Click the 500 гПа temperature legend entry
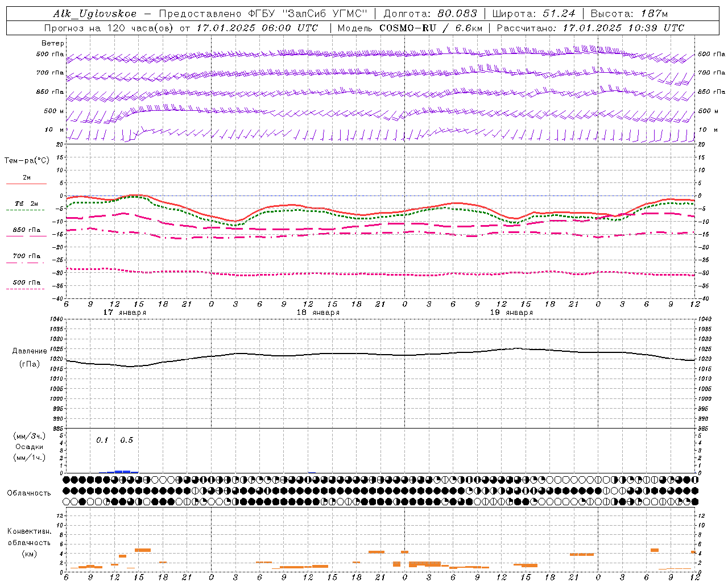 coord(27,282)
